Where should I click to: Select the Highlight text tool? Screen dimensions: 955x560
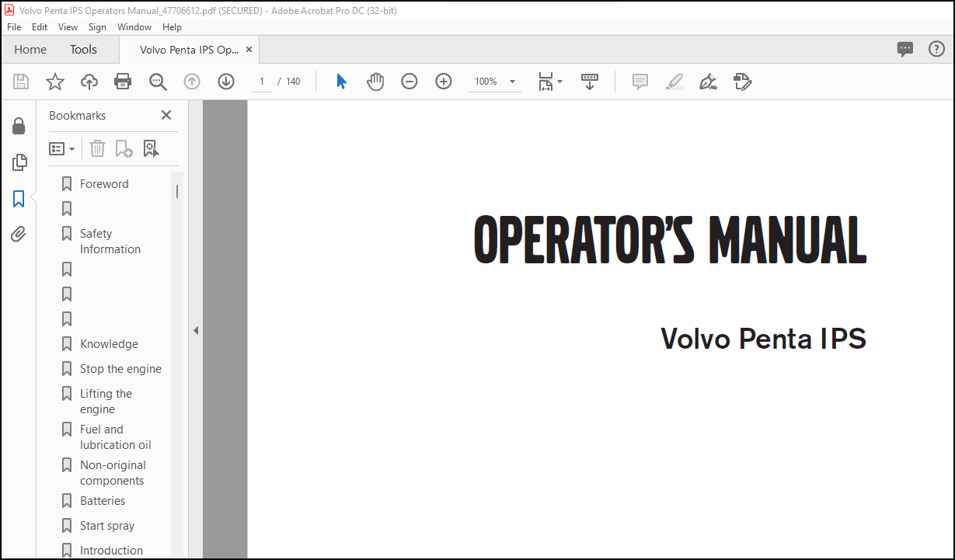(674, 82)
